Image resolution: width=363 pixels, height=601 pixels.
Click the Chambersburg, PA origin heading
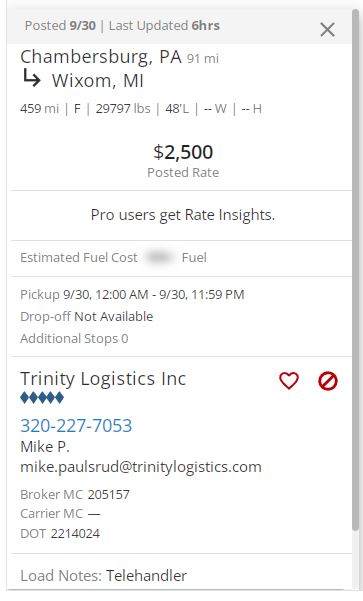(x=101, y=57)
